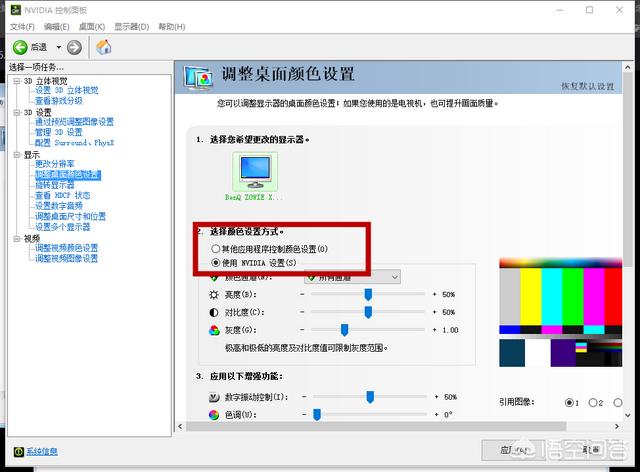
Task: Open the 帮助(H) menu
Action: coord(172,27)
